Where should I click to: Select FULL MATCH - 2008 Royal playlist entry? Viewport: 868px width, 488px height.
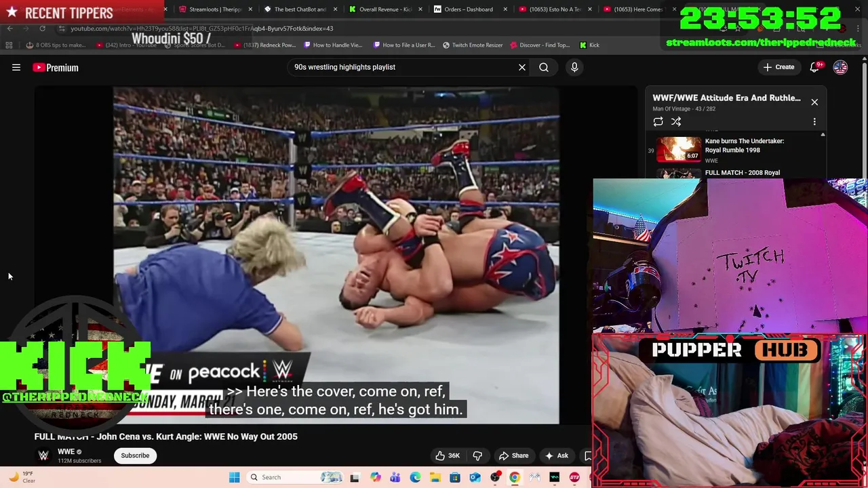[743, 173]
